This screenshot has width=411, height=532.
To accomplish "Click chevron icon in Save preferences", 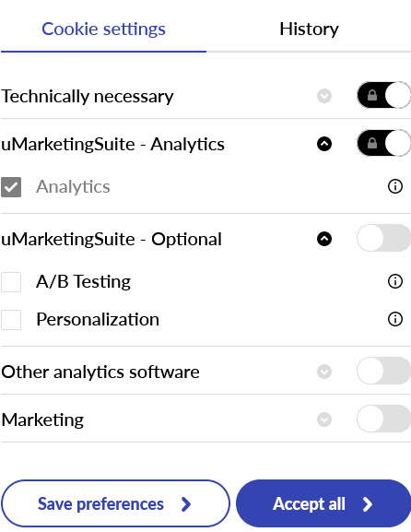I will 186,504.
